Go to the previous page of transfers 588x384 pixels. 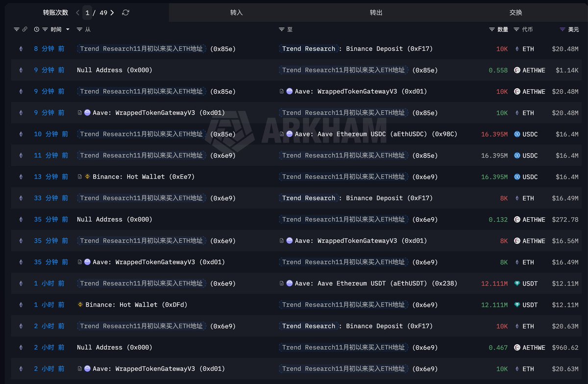pyautogui.click(x=77, y=13)
